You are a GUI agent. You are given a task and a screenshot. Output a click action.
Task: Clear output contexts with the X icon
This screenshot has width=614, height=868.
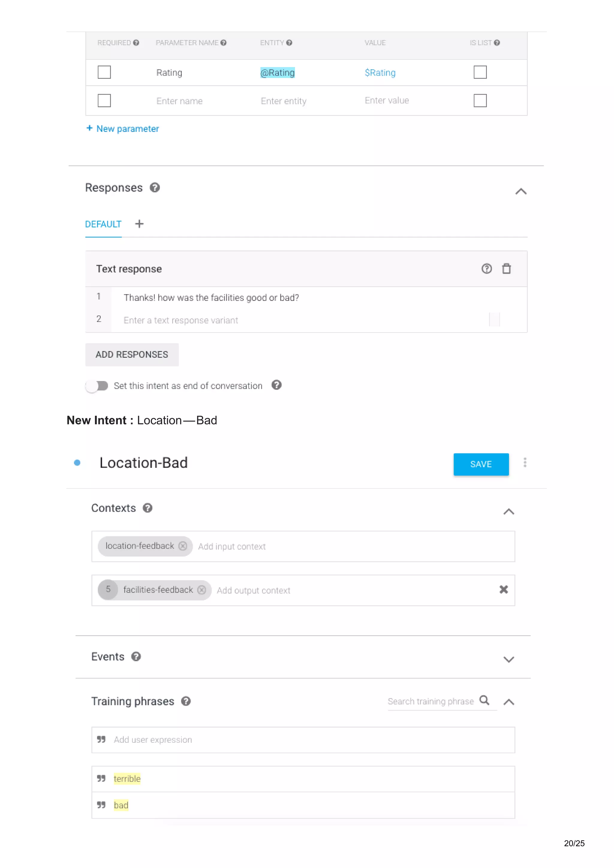[504, 590]
